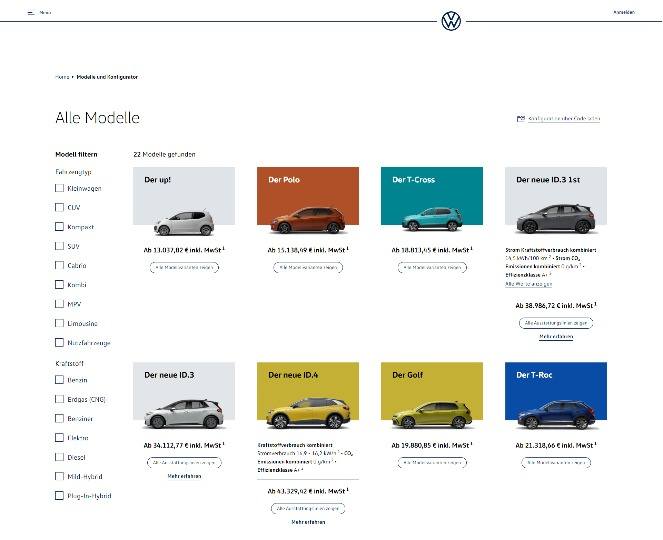
Task: Open the Der neue ID.4 card image
Action: click(308, 396)
